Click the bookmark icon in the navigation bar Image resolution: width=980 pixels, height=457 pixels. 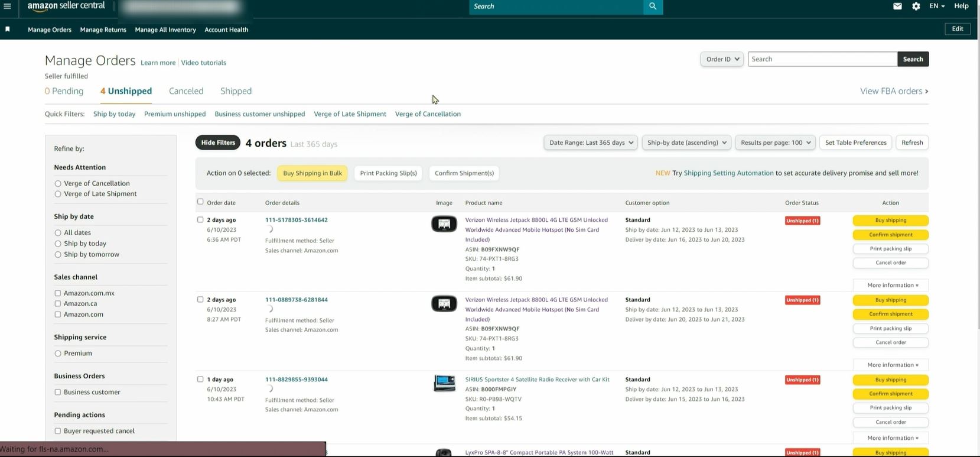point(8,29)
